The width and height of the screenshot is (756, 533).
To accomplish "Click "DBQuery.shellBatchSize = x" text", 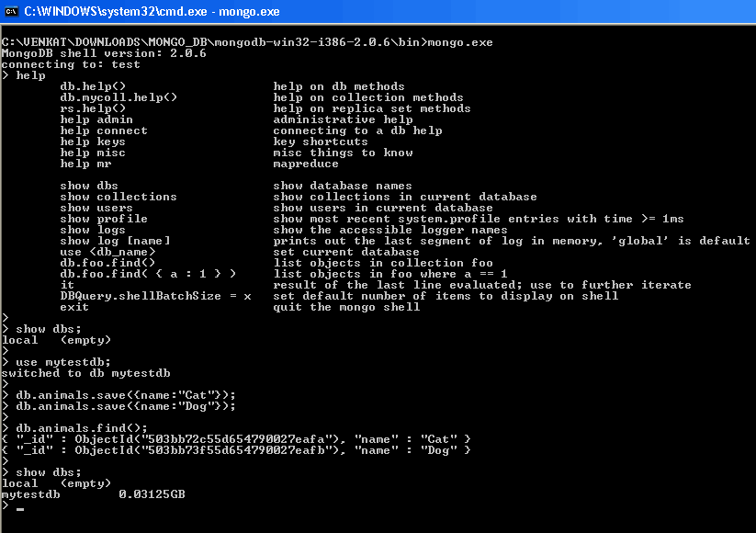I will (x=155, y=296).
